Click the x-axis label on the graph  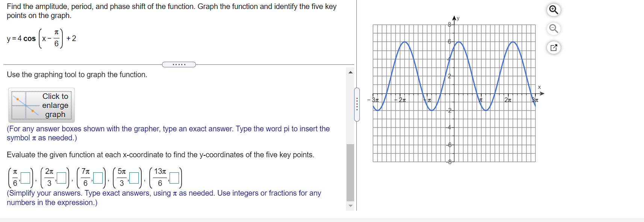539,87
